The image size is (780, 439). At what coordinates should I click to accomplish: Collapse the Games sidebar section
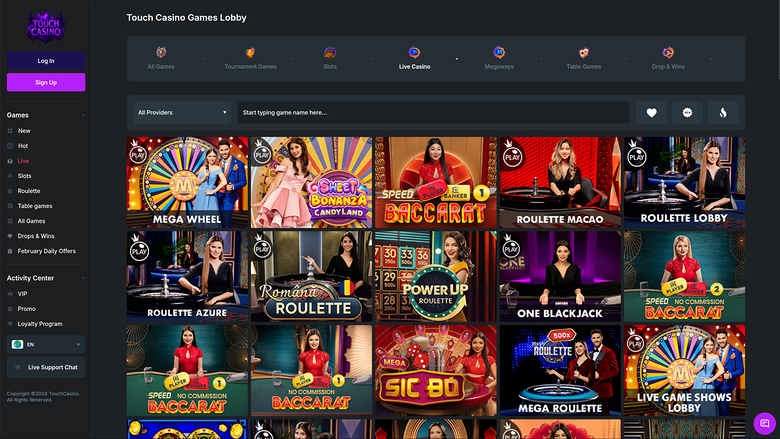pyautogui.click(x=83, y=115)
